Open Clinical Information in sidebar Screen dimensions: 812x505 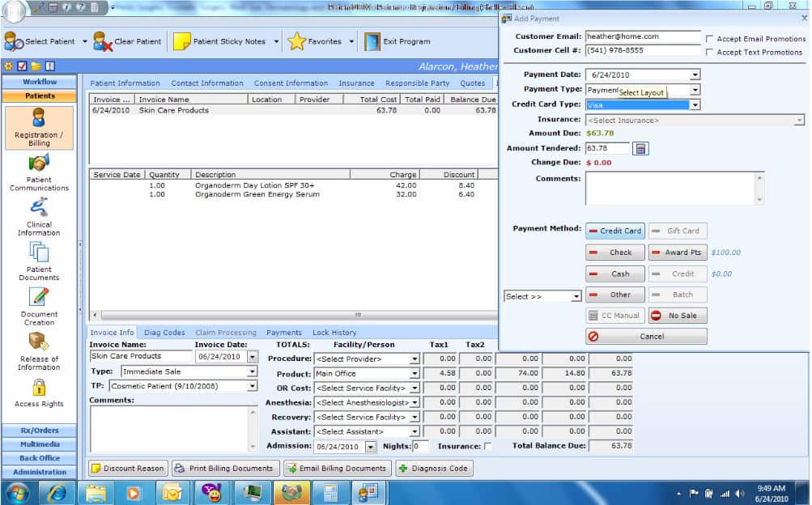pyautogui.click(x=39, y=208)
